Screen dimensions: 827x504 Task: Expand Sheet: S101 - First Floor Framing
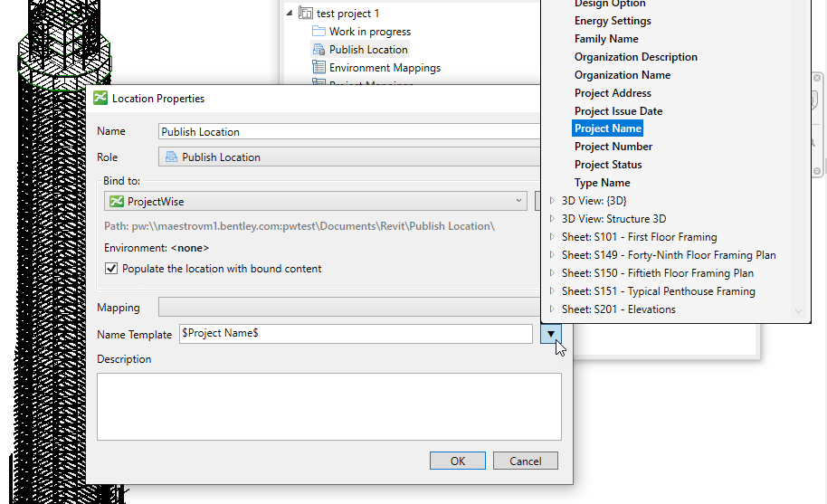[552, 237]
